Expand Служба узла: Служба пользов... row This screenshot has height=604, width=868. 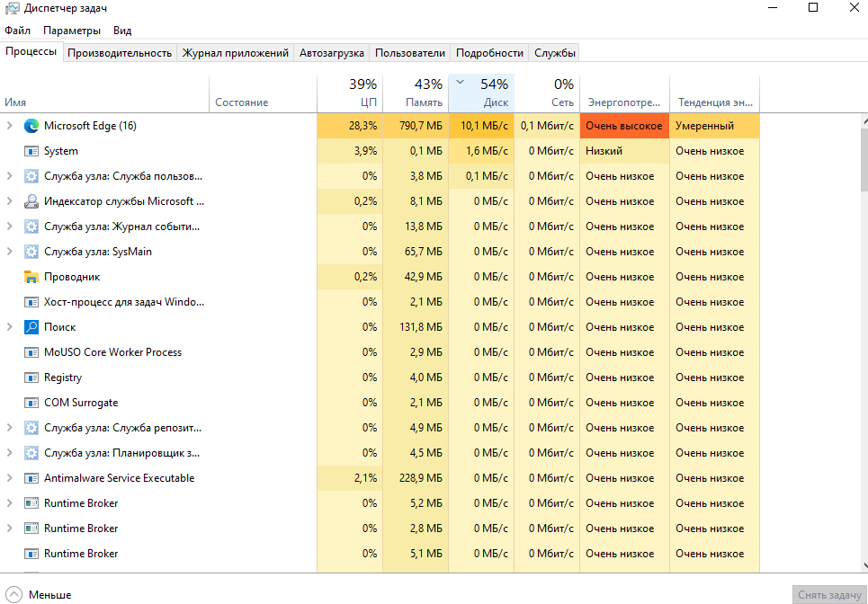(9, 176)
